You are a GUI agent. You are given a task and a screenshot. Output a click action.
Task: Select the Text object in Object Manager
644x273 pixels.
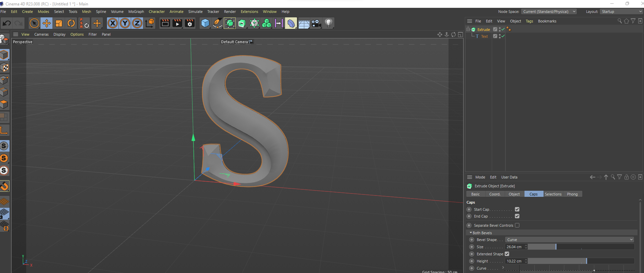tap(484, 36)
